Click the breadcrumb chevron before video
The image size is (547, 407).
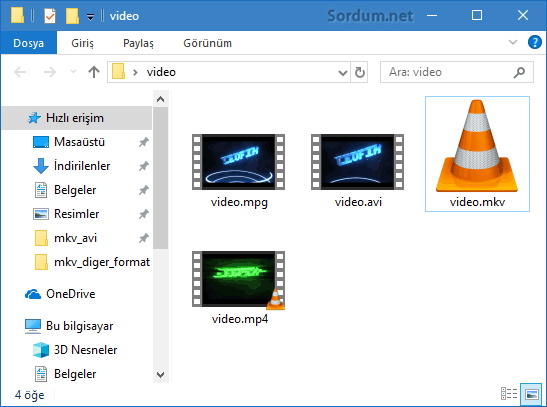point(135,72)
